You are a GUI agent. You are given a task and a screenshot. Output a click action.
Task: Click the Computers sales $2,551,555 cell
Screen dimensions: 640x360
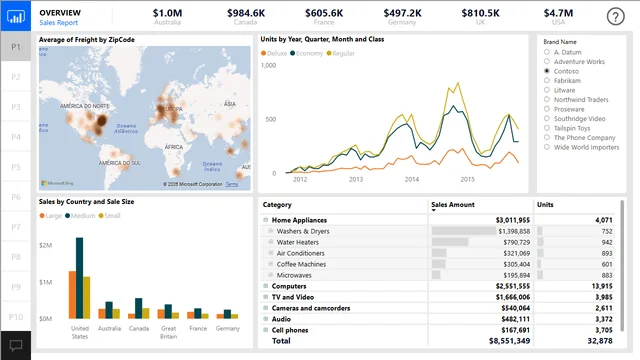click(513, 286)
